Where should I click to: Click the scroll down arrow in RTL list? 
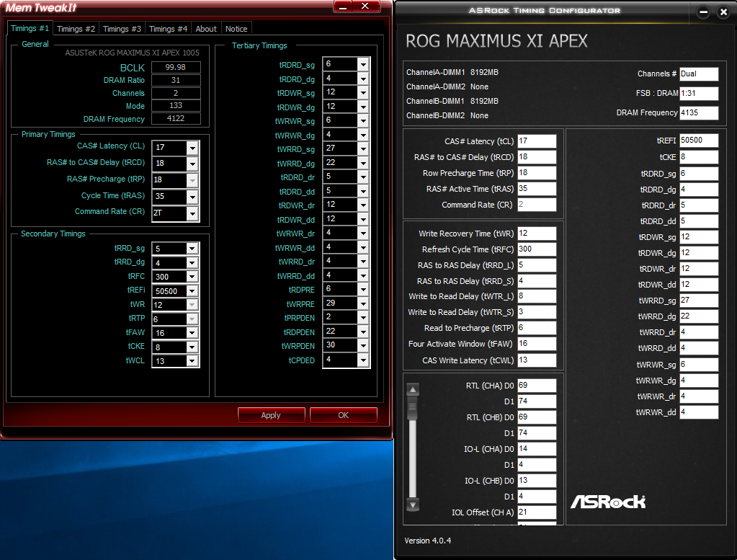pos(413,505)
